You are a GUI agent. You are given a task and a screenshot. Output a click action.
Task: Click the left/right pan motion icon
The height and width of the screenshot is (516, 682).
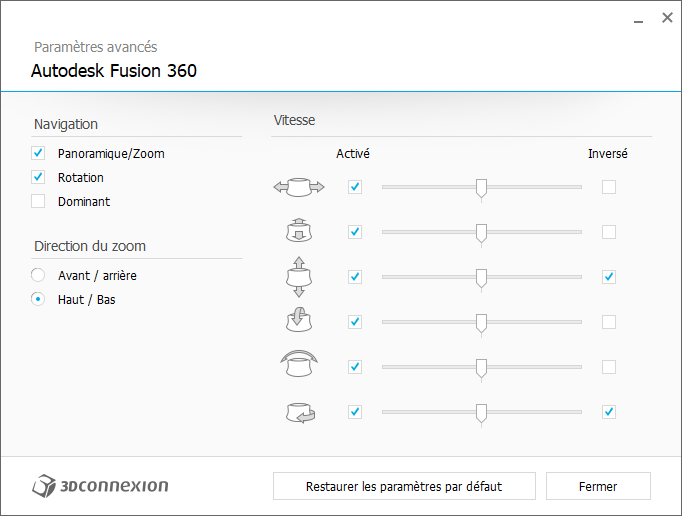point(299,187)
